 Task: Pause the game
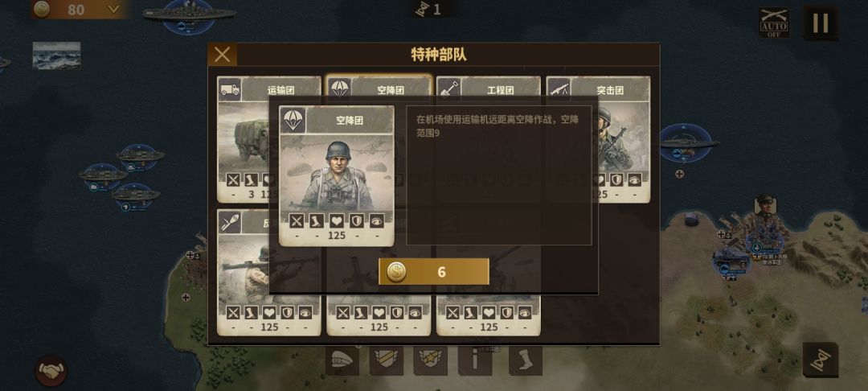[821, 23]
